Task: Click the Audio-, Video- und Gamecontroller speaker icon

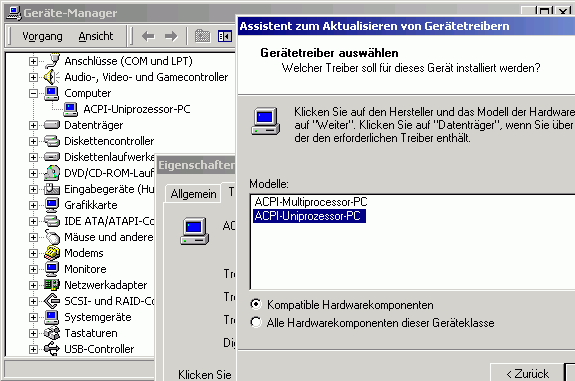Action: (52, 77)
